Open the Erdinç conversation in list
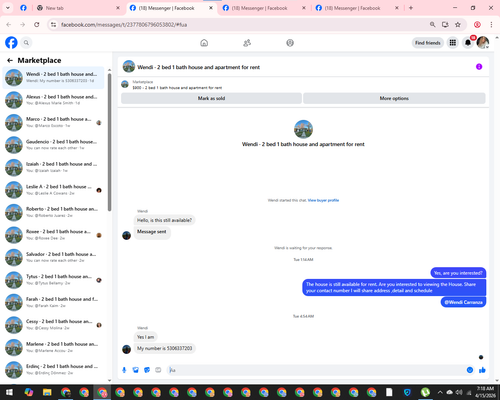 click(53, 370)
